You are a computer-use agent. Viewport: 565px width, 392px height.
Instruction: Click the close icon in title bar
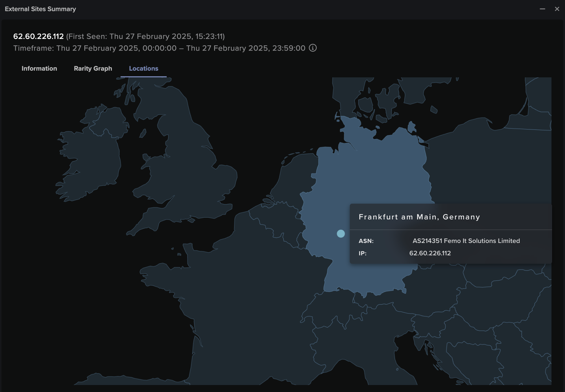[557, 9]
